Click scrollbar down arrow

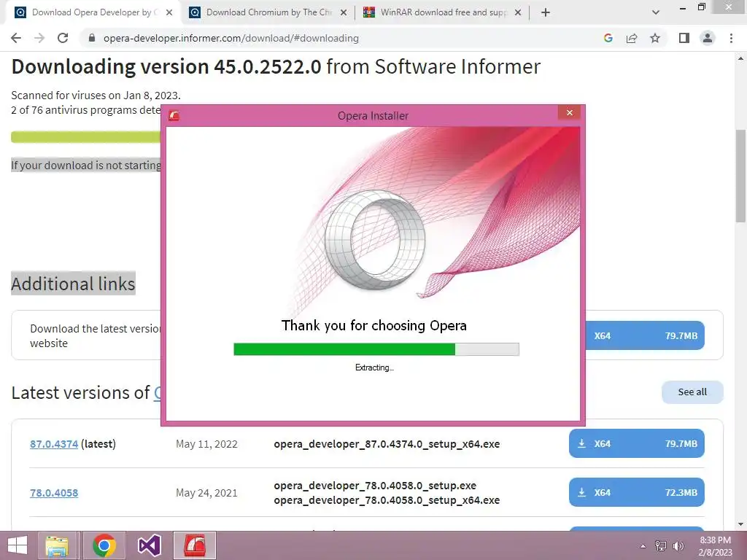click(740, 524)
